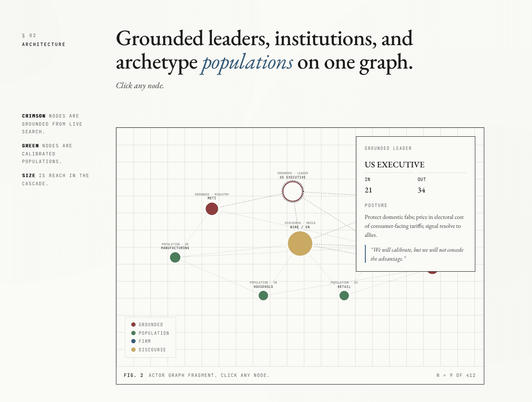Click the blue Firm legend dot
This screenshot has width=532, height=402.
point(133,341)
